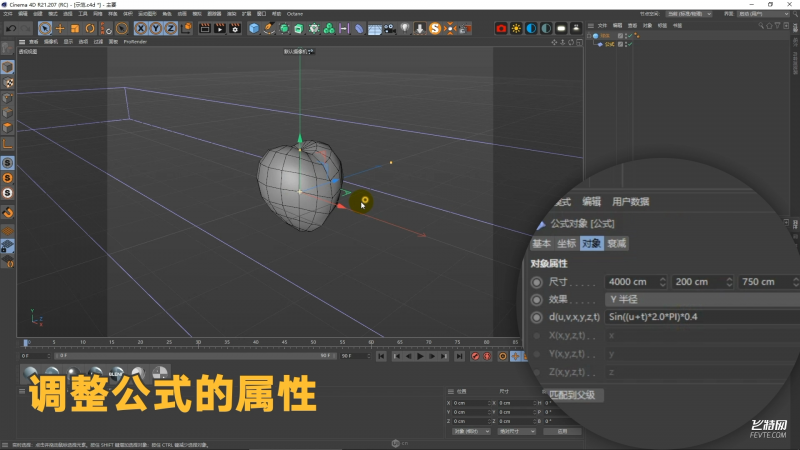This screenshot has height=450, width=800.
Task: Click the spline Pen tool icon
Action: point(269,29)
